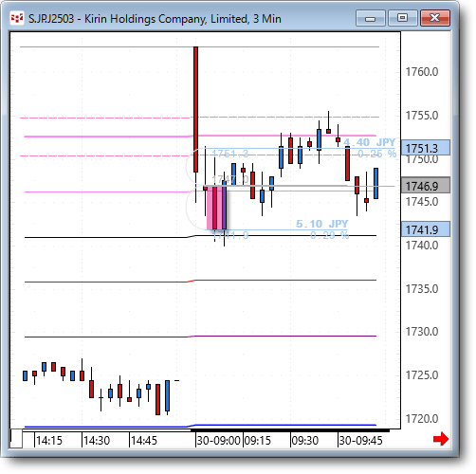Click the 4.40 JPY measurement label
This screenshot has width=476, height=474.
[369, 142]
